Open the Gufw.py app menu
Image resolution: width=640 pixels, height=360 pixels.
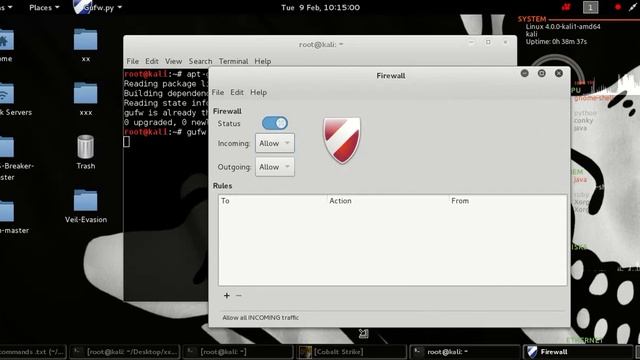pyautogui.click(x=98, y=7)
